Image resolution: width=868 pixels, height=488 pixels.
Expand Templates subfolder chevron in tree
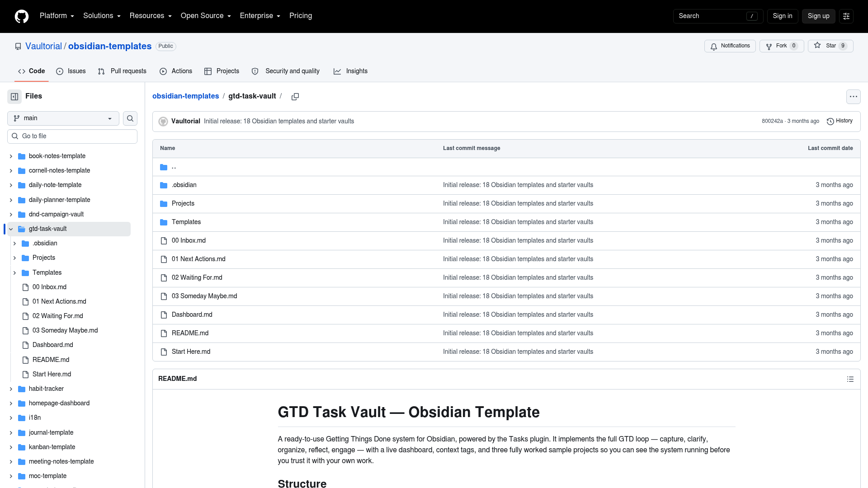[14, 273]
